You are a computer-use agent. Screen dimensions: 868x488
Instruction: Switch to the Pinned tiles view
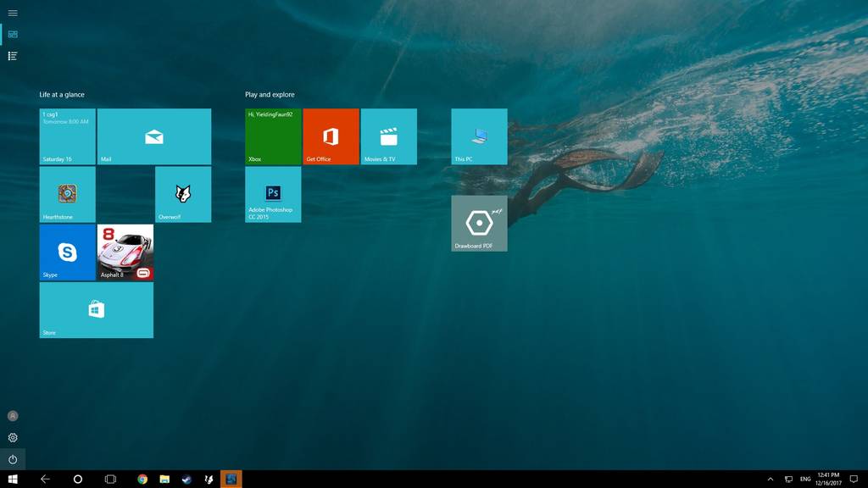13,34
